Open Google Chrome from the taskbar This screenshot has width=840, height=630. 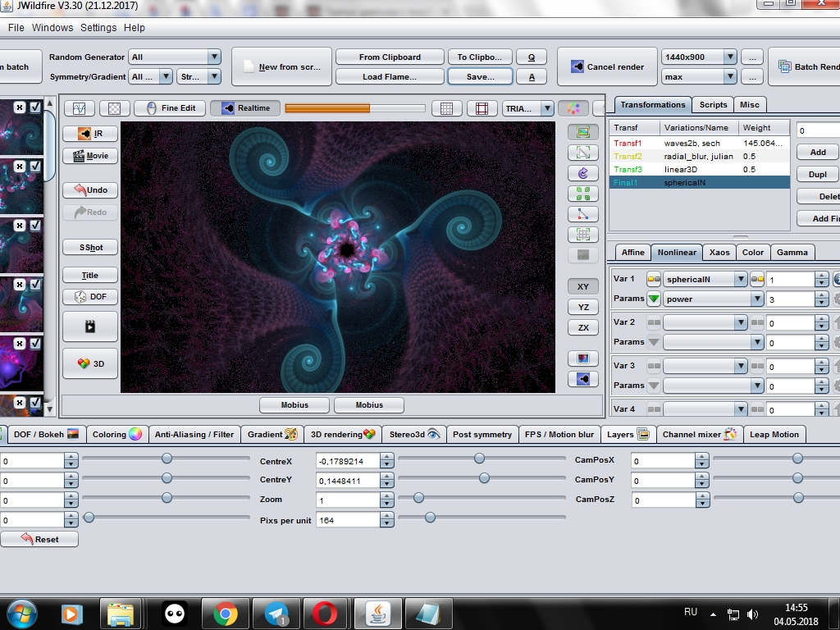coord(226,614)
